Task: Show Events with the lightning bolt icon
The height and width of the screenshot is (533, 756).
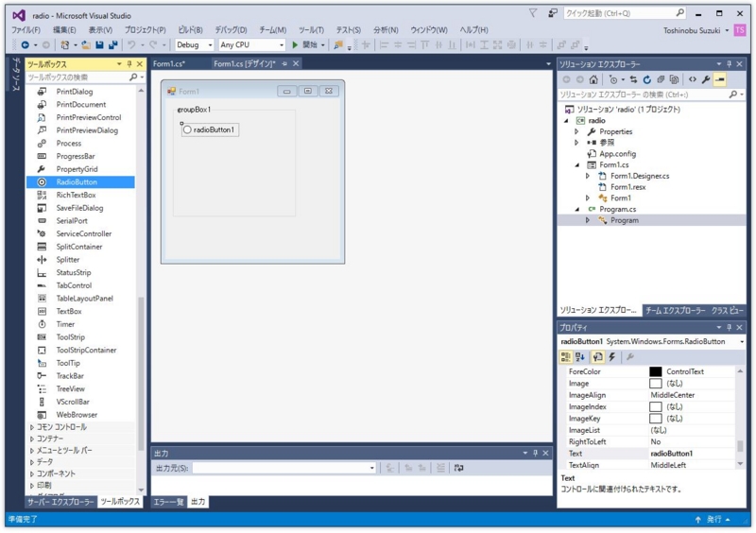Action: 612,357
